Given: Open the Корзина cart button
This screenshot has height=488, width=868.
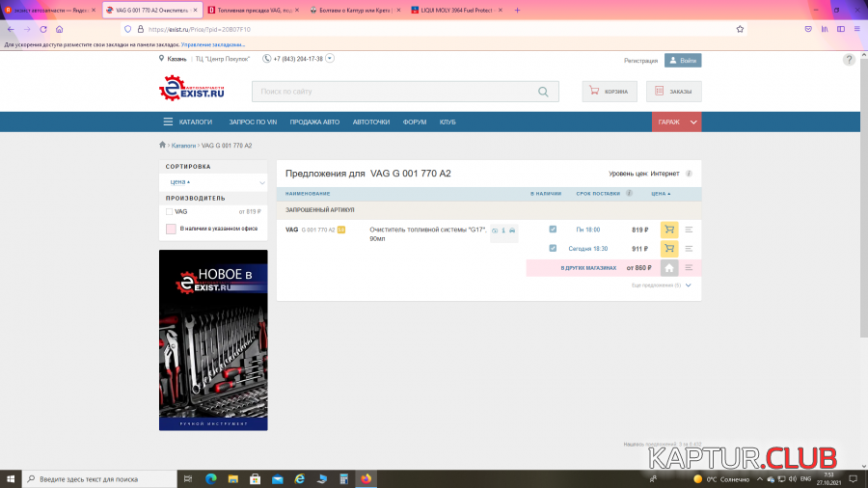Looking at the screenshot, I should 609,92.
